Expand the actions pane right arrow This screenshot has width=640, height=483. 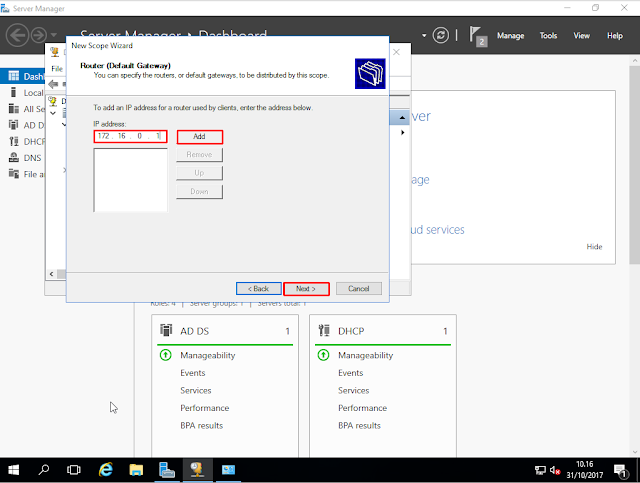tap(402, 133)
